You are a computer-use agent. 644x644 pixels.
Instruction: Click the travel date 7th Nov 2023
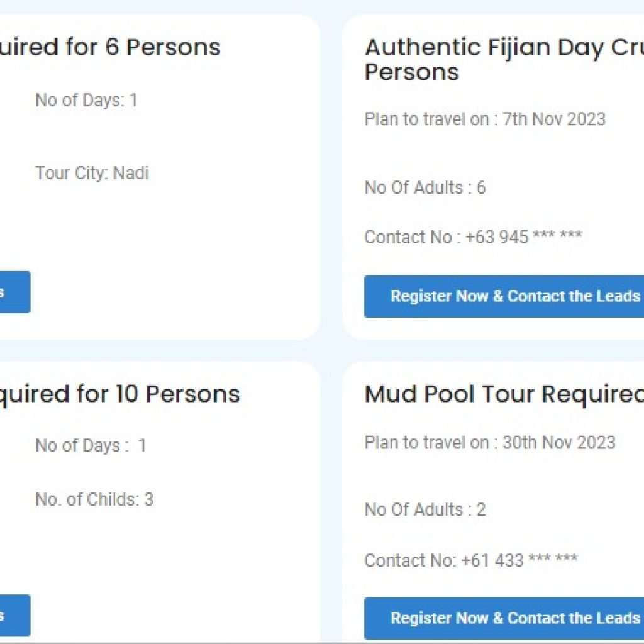(x=486, y=119)
